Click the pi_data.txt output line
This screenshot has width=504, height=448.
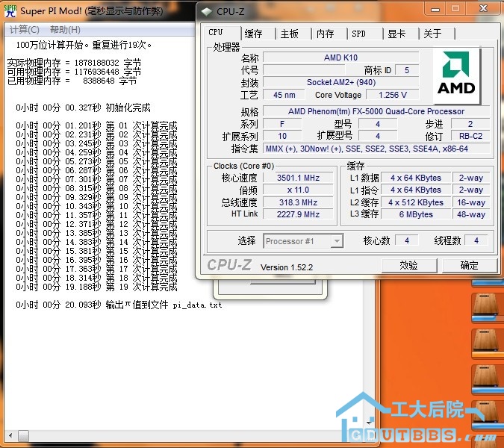(x=119, y=305)
